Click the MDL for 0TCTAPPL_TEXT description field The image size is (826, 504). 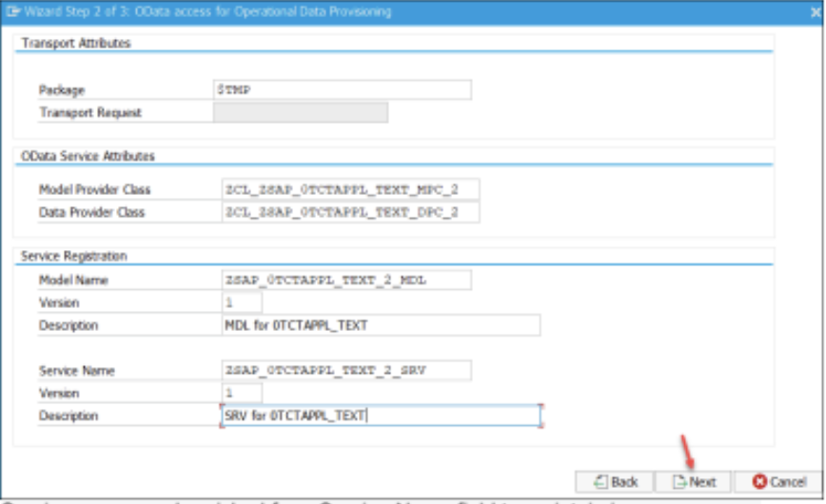click(381, 325)
